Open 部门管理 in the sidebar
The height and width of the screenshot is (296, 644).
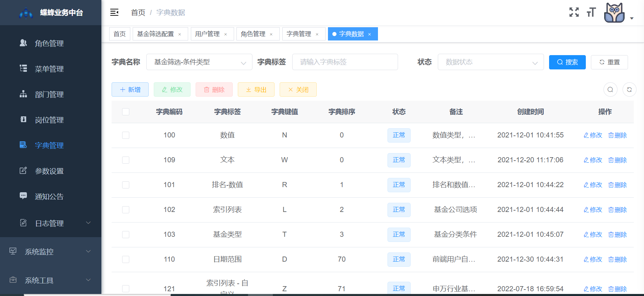pos(51,94)
